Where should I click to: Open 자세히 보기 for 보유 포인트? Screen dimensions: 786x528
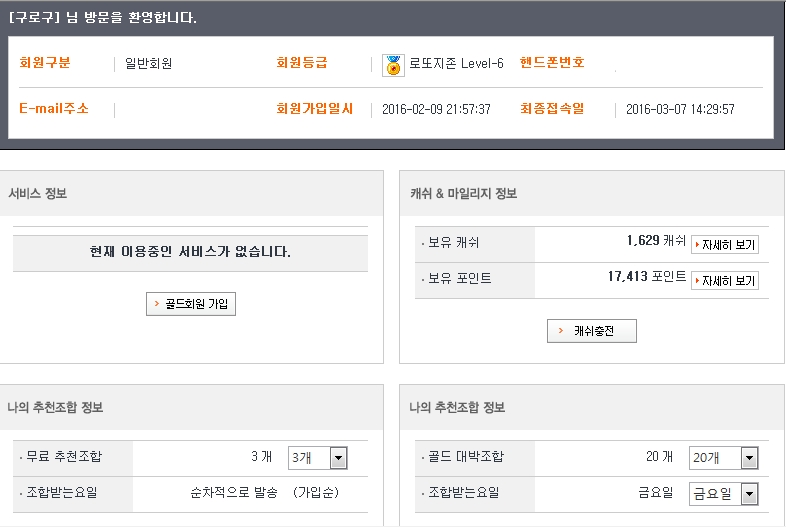click(x=725, y=280)
